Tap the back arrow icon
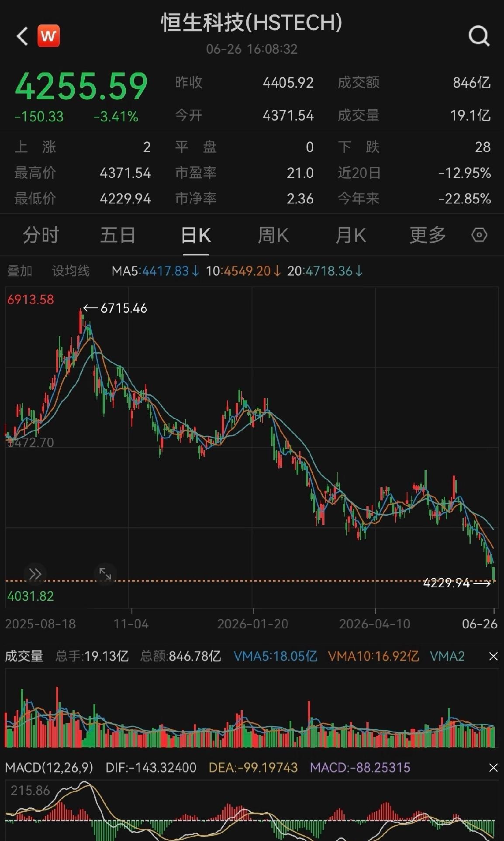The height and width of the screenshot is (841, 504). [22, 36]
